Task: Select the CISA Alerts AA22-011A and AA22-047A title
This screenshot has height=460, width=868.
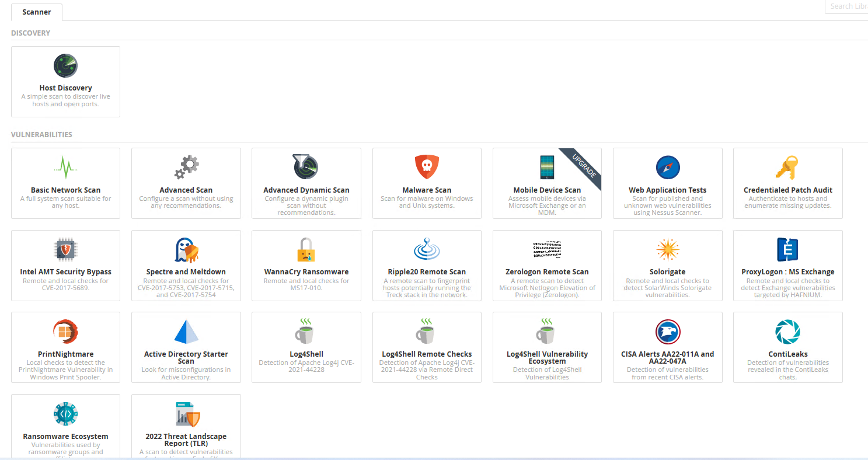Action: click(668, 358)
